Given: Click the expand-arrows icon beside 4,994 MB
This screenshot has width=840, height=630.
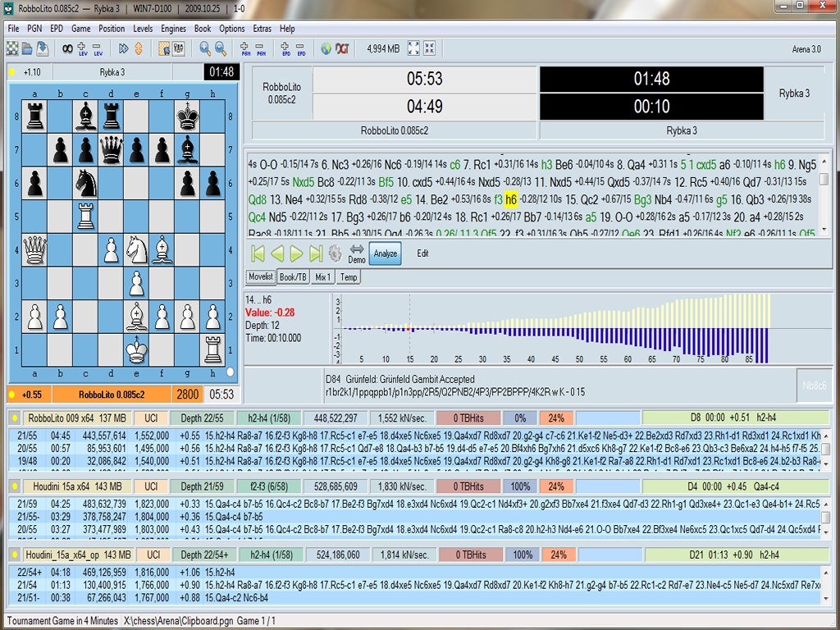Looking at the screenshot, I should coord(413,48).
